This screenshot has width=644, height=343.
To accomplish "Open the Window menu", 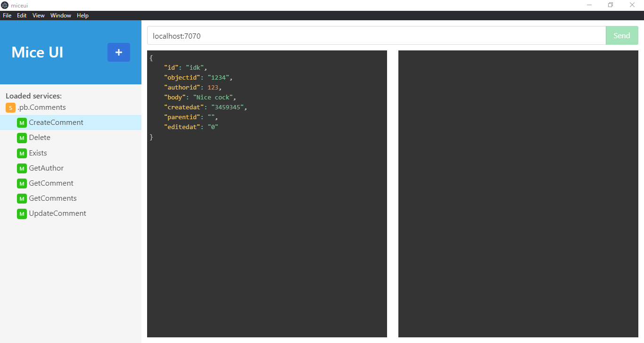I will click(61, 16).
